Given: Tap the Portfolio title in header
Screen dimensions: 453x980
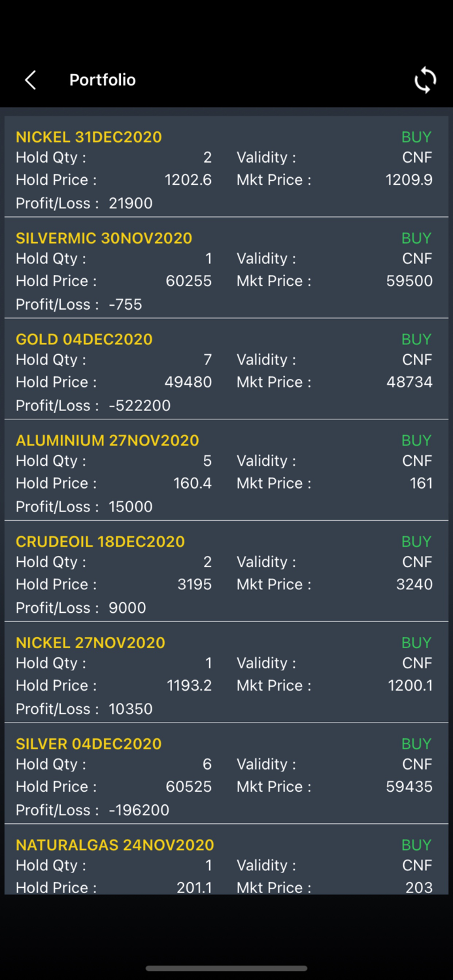Looking at the screenshot, I should point(102,80).
